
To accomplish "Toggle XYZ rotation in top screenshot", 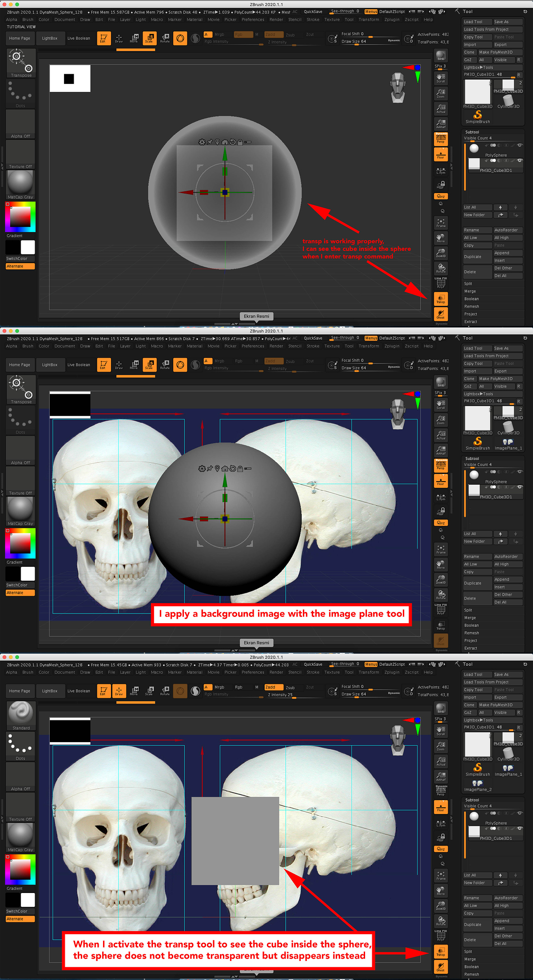I will click(441, 196).
